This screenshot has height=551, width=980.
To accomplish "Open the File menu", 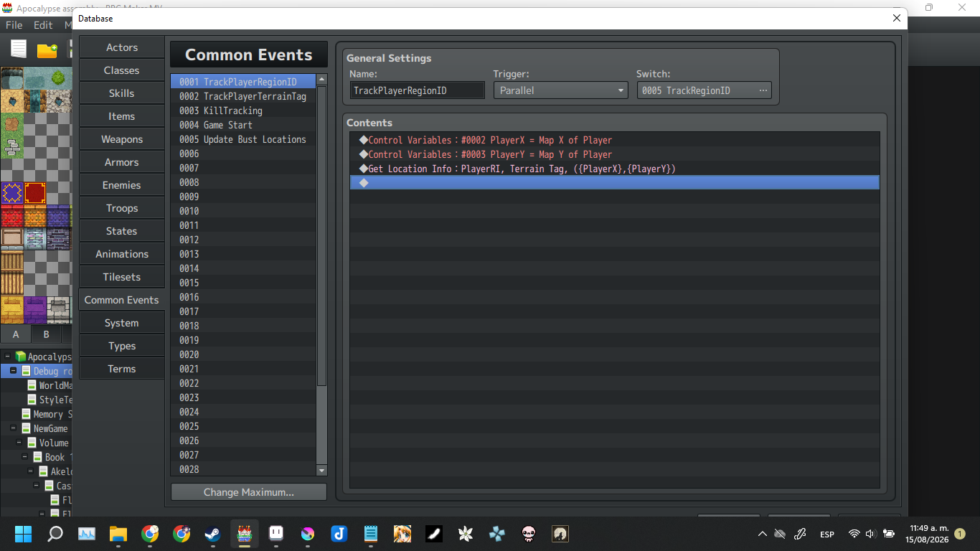I will (14, 25).
